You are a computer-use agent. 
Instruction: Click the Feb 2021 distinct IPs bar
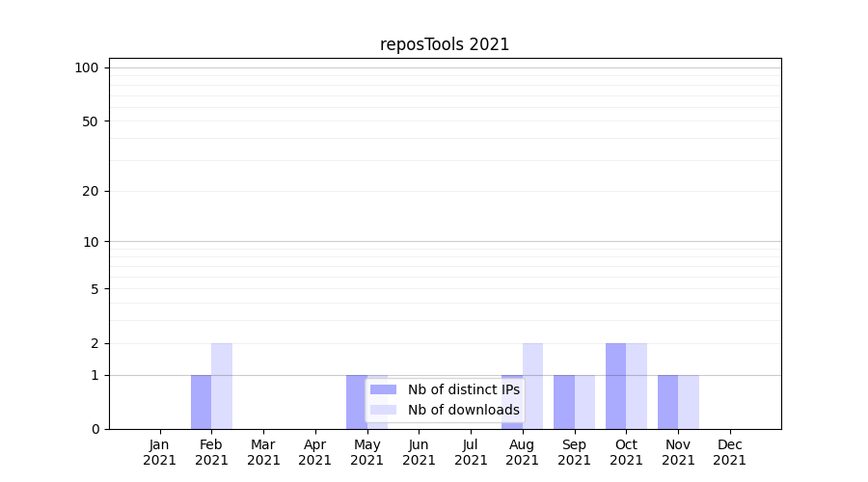tap(201, 402)
